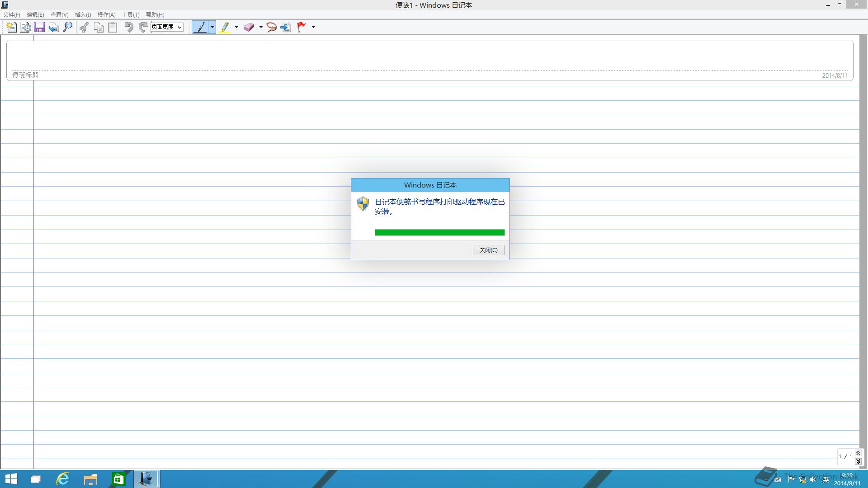Viewport: 868px width, 488px height.
Task: Open Windows Store from taskbar
Action: pos(118,479)
